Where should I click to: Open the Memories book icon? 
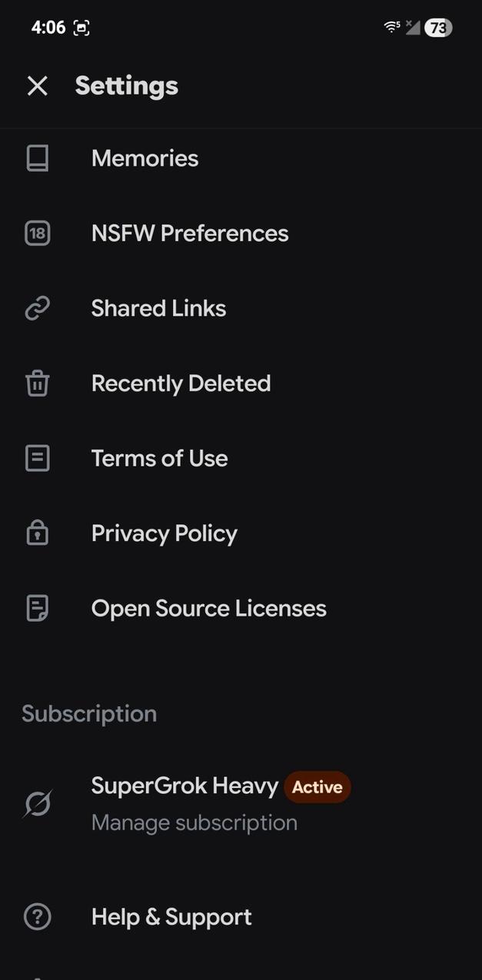tap(37, 158)
